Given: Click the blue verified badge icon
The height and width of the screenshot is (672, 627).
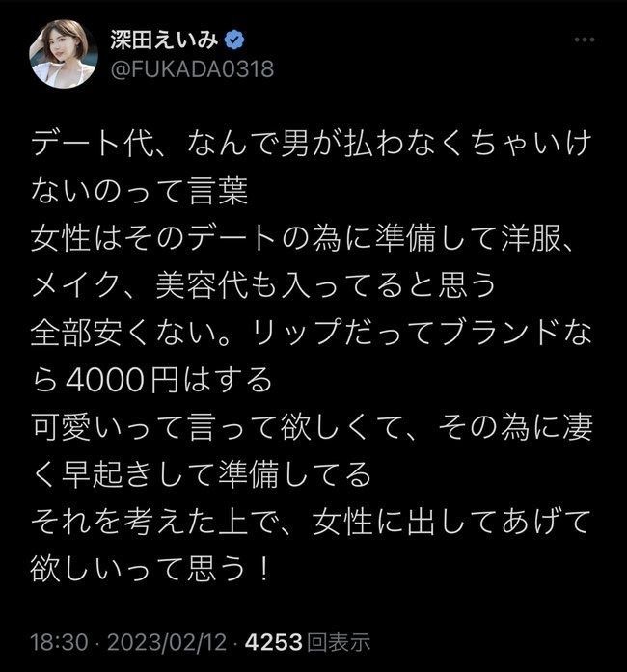Looking at the screenshot, I should (234, 40).
